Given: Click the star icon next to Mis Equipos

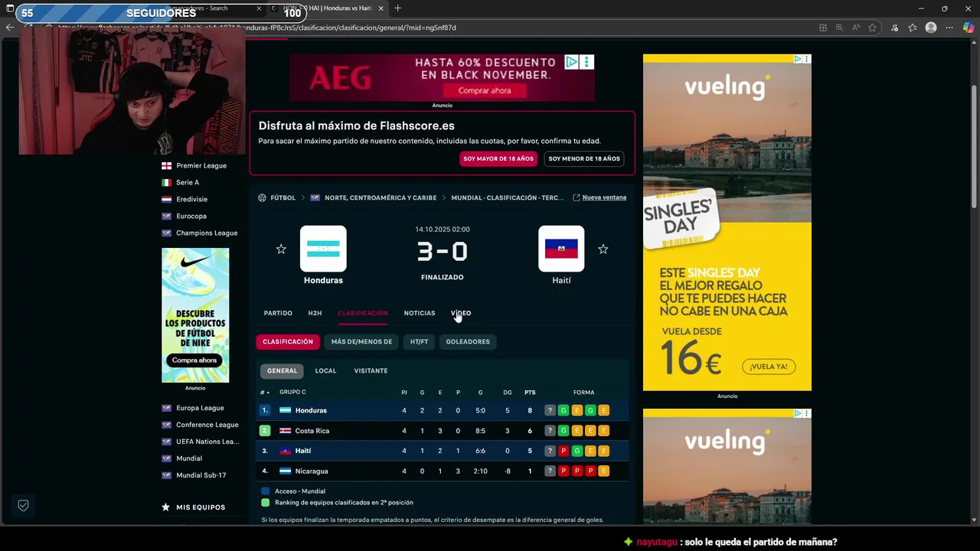Looking at the screenshot, I should tap(165, 507).
